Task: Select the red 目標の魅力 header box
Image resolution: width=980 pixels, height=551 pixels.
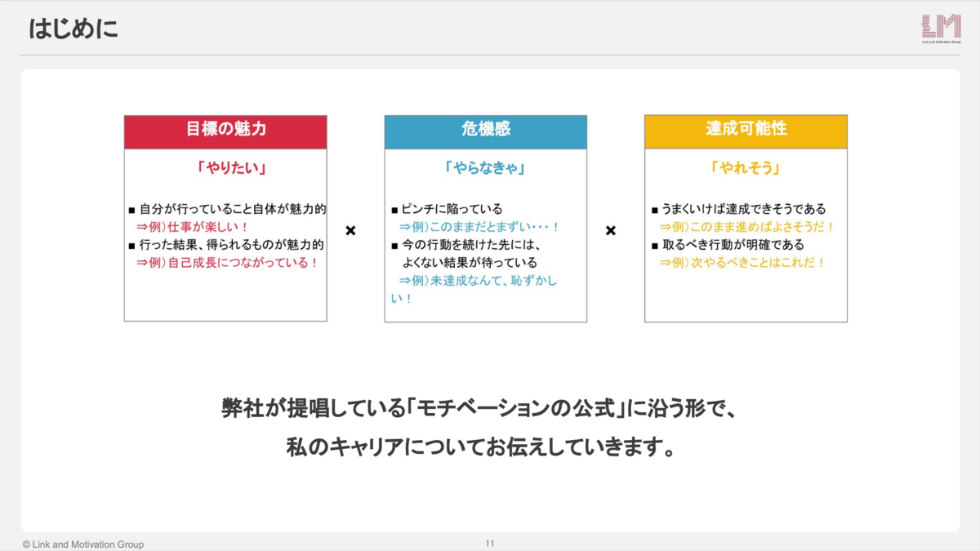Action: tap(225, 131)
